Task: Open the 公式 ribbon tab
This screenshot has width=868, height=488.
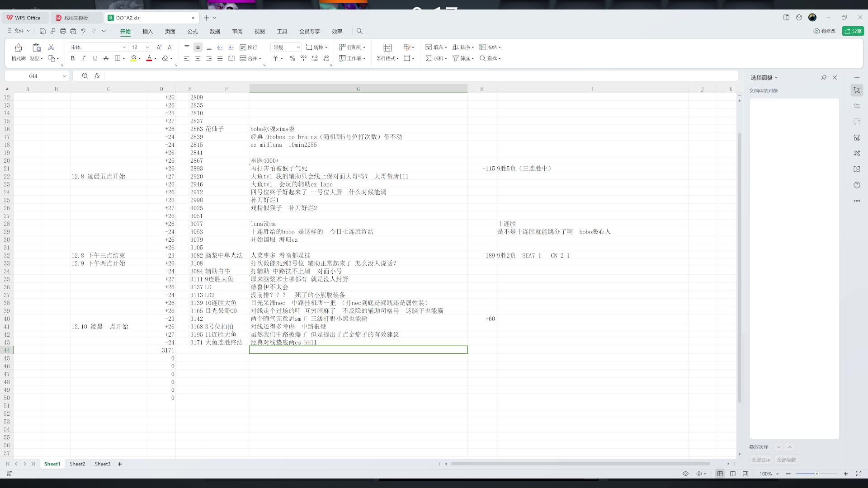Action: pyautogui.click(x=193, y=31)
